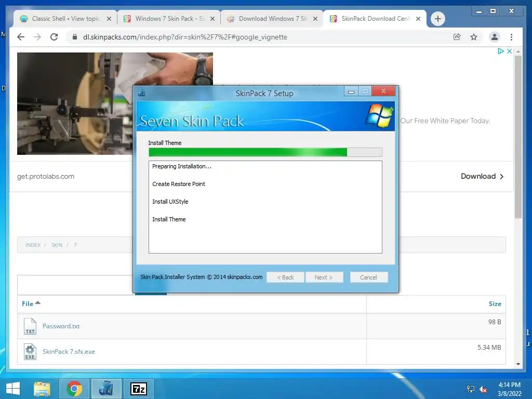Click the chevron next to Download
This screenshot has width=532, height=399.
click(502, 177)
